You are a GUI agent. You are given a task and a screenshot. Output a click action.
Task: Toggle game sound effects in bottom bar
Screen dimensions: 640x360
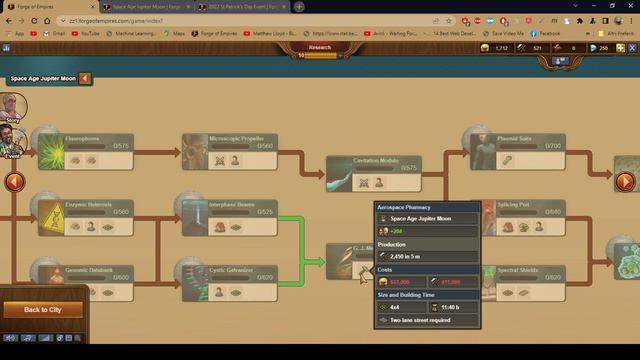tap(11, 338)
